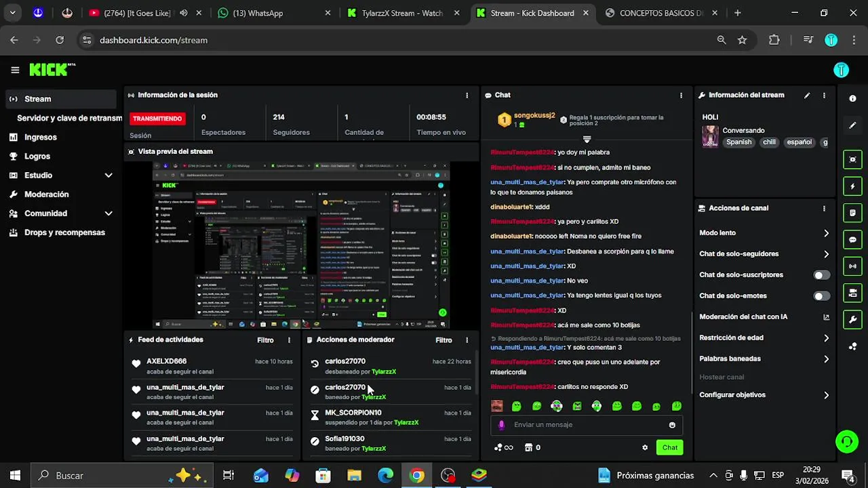Viewport: 868px width, 488px height.
Task: Open Chat de solo-seguidores settings arrow
Action: tap(826, 254)
